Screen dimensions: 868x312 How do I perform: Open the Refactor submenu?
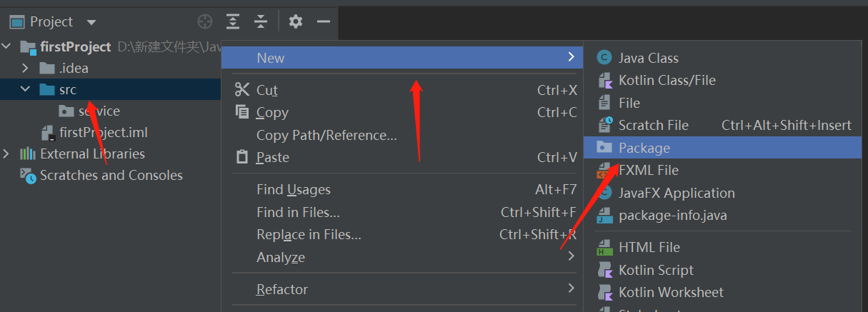(282, 289)
